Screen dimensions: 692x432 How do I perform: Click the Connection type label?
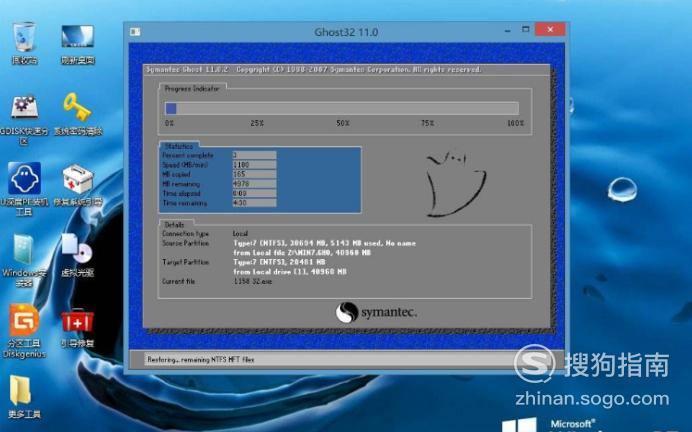tap(185, 234)
